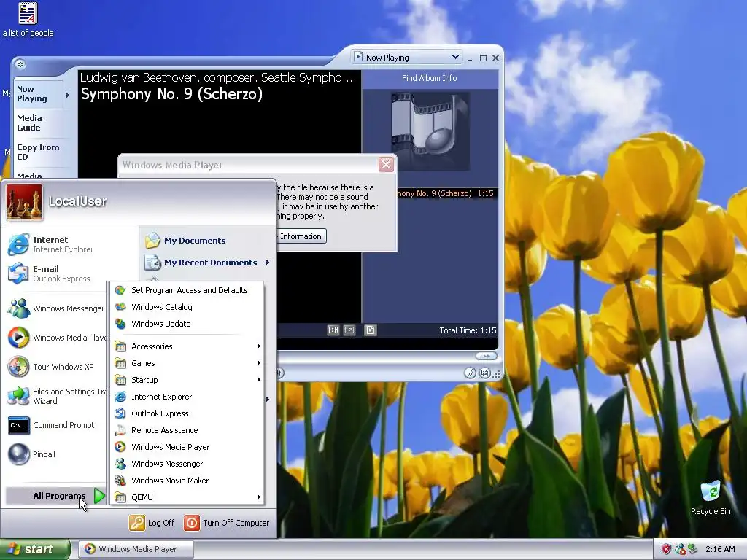747x560 pixels.
Task: Open Files and Settings Transfer Wizard
Action: click(x=56, y=396)
